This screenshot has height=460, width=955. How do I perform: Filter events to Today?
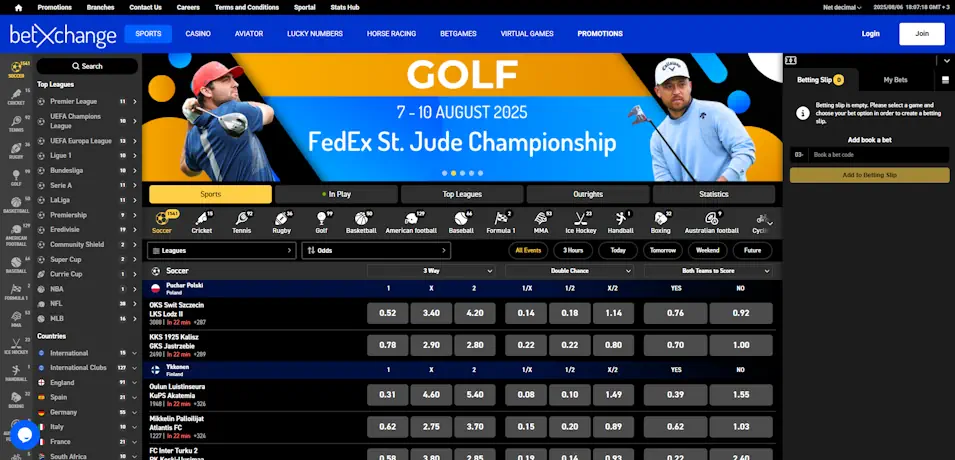(x=618, y=250)
